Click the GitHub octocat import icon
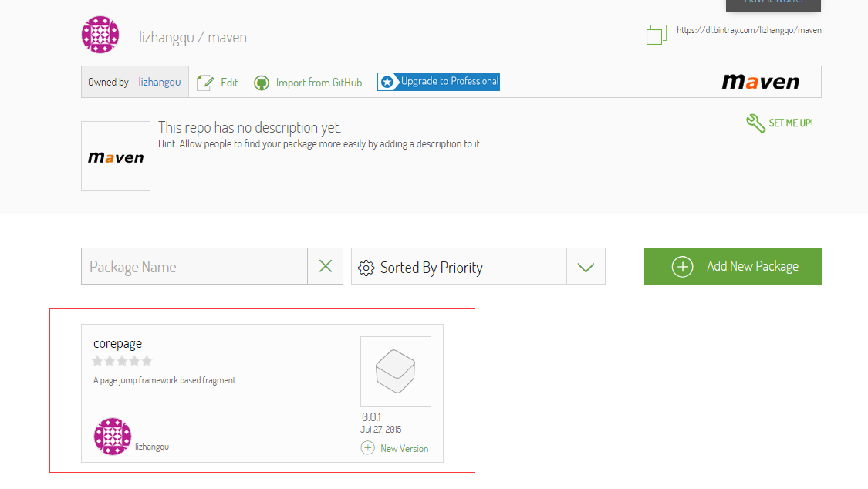868x489 pixels. tap(262, 83)
